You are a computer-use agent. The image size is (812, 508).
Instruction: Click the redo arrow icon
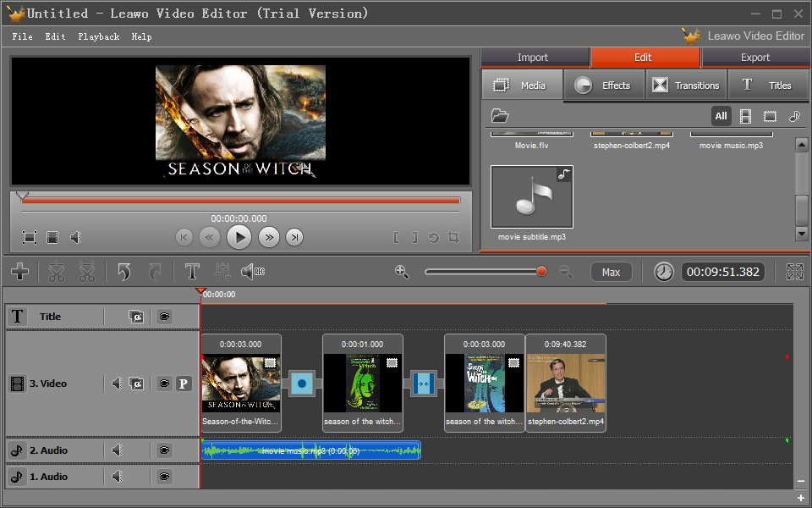(x=155, y=272)
